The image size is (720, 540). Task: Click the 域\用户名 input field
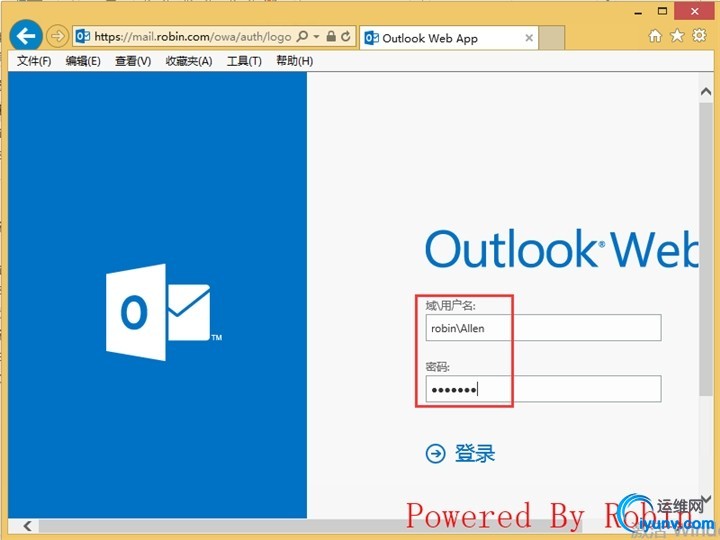543,328
